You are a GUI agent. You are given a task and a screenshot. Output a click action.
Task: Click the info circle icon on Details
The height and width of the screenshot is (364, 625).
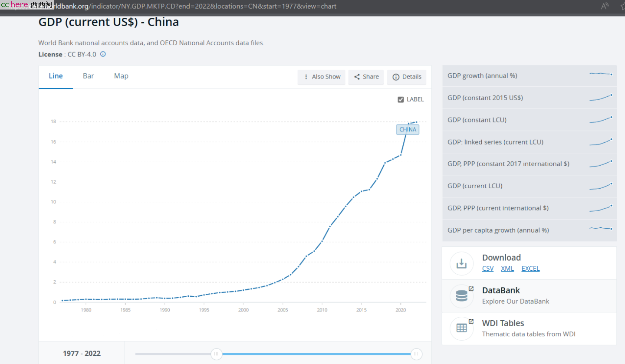click(x=396, y=77)
